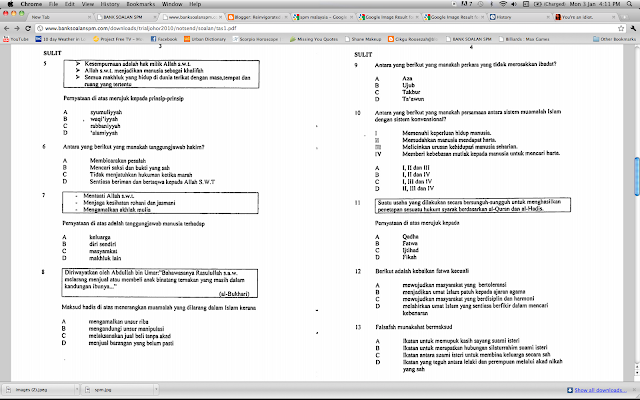Expand options arrow for spm.jpg download
The height and width of the screenshot is (400, 640).
(x=156, y=390)
